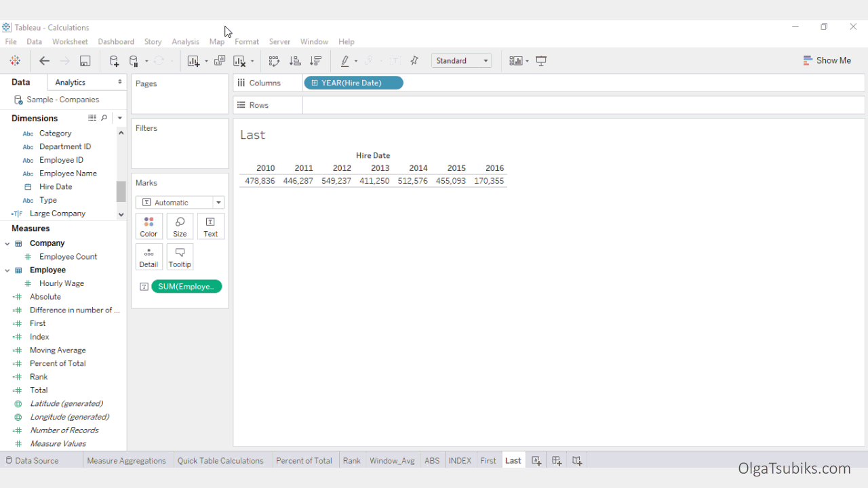
Task: Click the Clear Sheet icon
Action: coord(239,61)
